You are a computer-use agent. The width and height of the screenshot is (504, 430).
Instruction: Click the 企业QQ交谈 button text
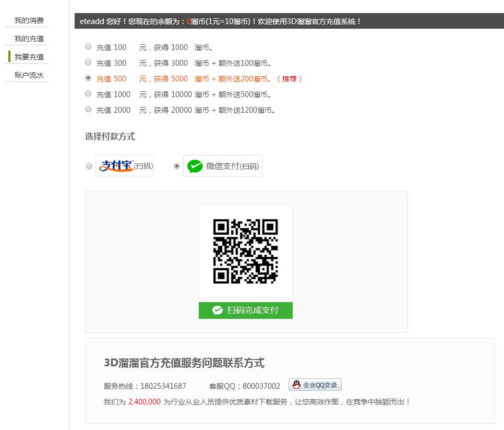coord(320,385)
